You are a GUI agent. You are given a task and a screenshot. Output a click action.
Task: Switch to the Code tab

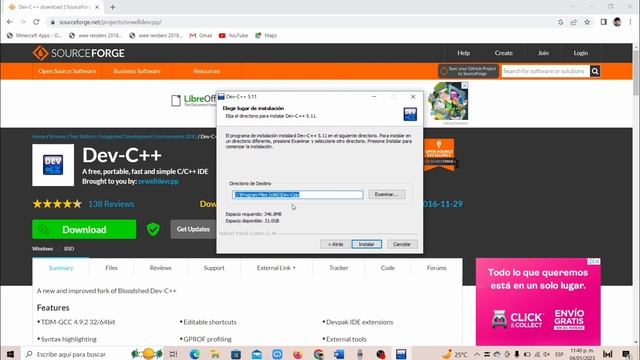[x=387, y=268]
